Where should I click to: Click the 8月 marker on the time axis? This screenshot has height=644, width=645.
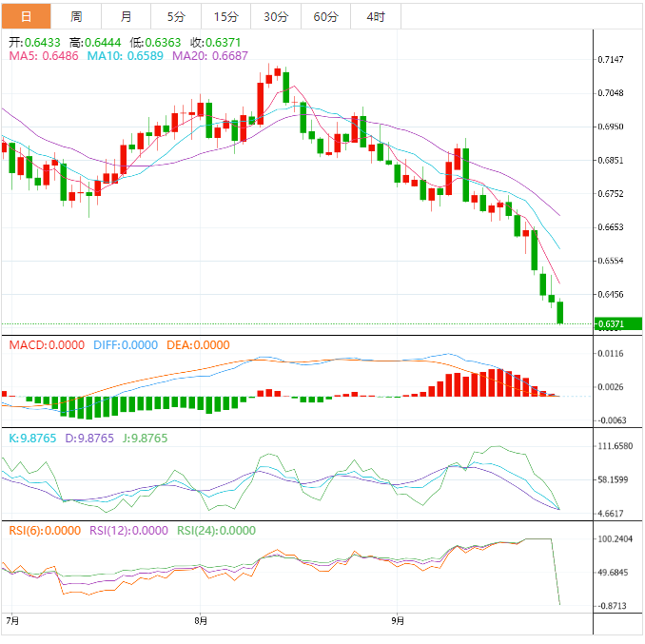coord(201,621)
